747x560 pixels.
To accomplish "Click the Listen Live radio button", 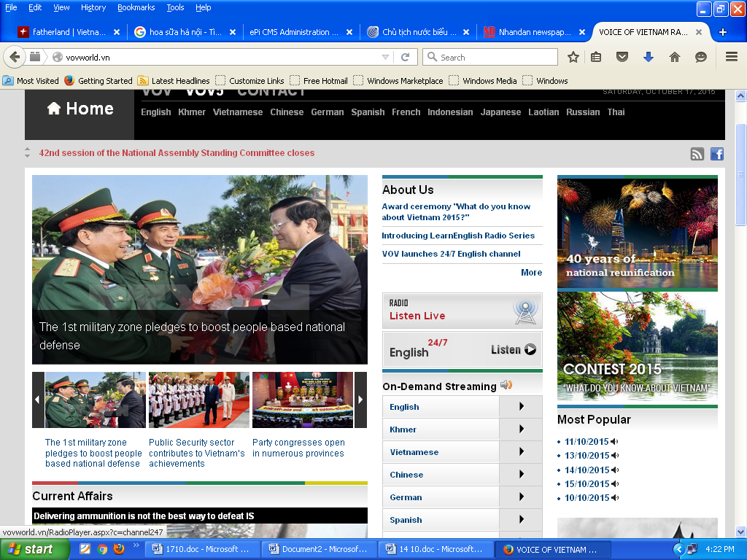I will click(462, 311).
